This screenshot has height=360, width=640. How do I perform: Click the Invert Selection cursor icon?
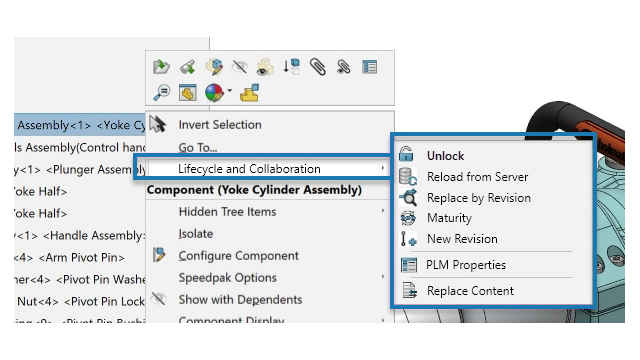pyautogui.click(x=158, y=124)
